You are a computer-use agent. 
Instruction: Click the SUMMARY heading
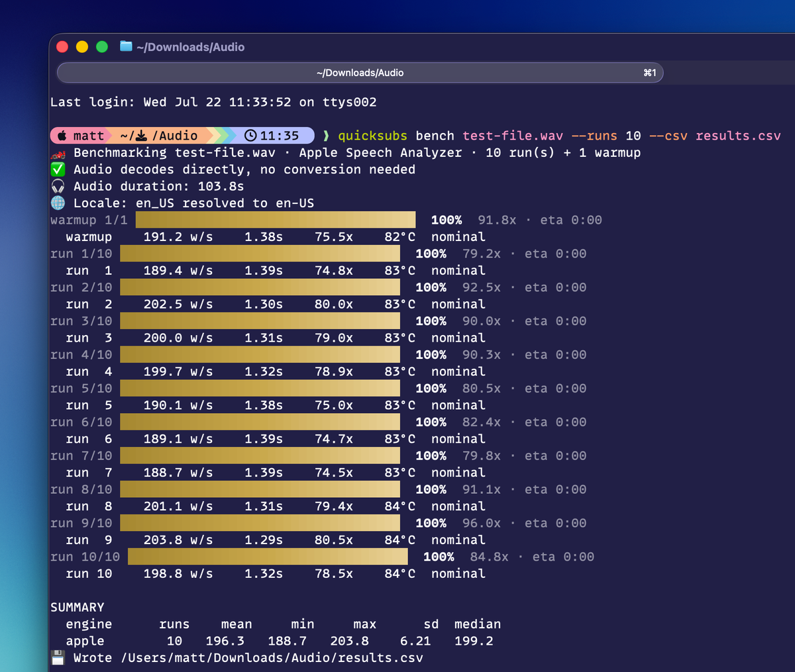tap(78, 607)
